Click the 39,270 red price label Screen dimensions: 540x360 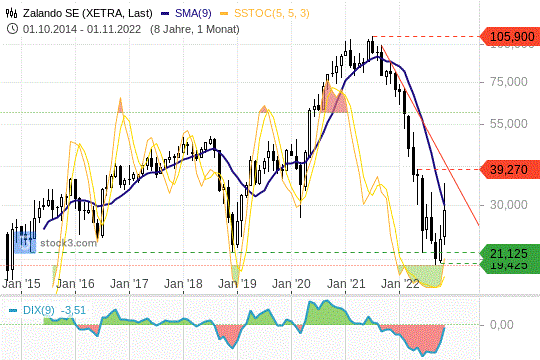pyautogui.click(x=510, y=169)
